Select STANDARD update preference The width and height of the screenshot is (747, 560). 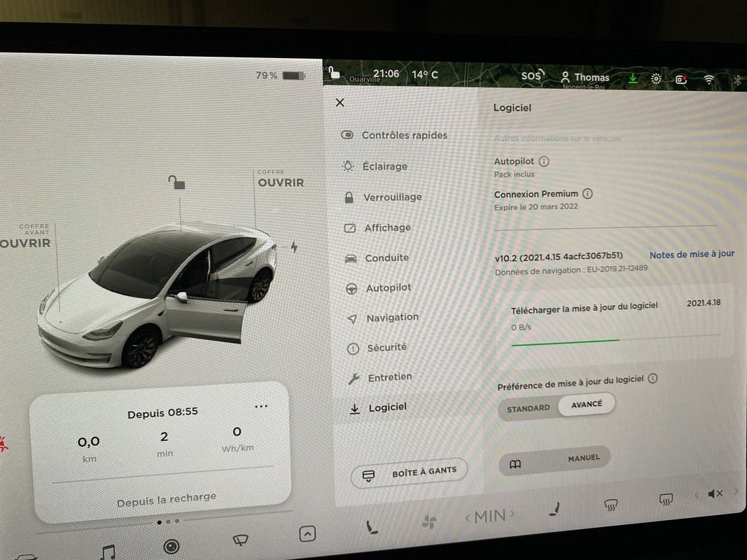(528, 409)
